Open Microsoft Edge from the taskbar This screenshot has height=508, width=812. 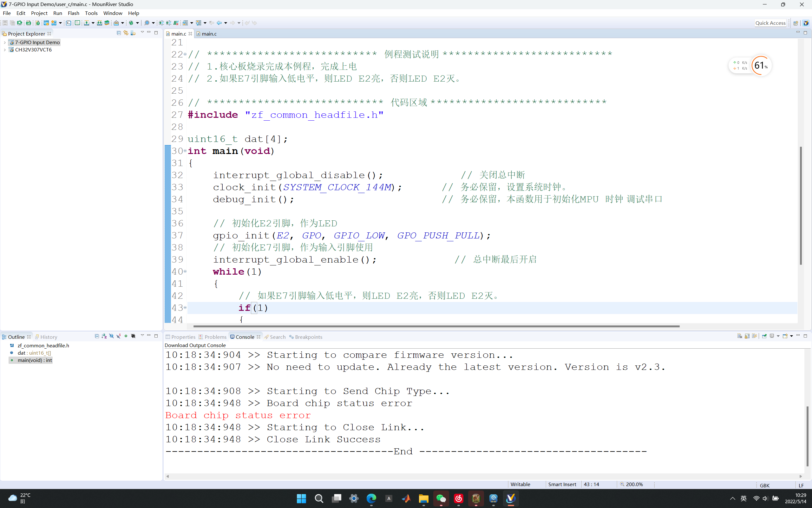pos(371,498)
